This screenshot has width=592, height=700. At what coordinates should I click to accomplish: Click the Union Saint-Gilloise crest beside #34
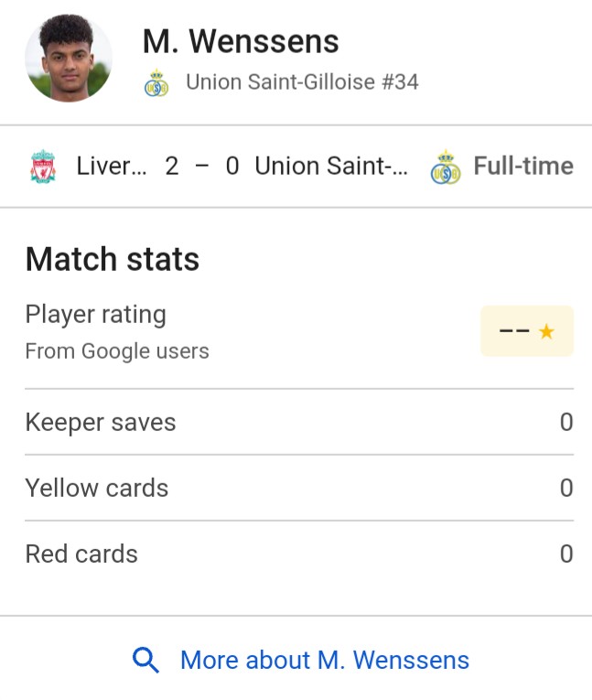point(156,83)
